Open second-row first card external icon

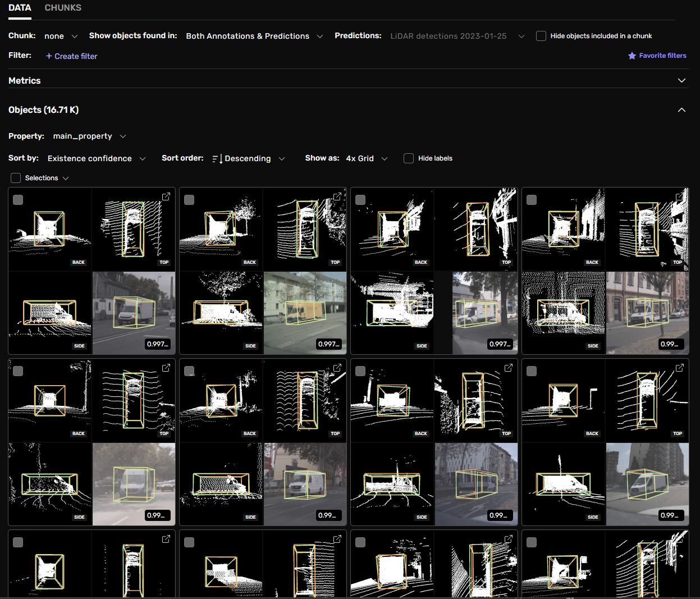pyautogui.click(x=166, y=368)
